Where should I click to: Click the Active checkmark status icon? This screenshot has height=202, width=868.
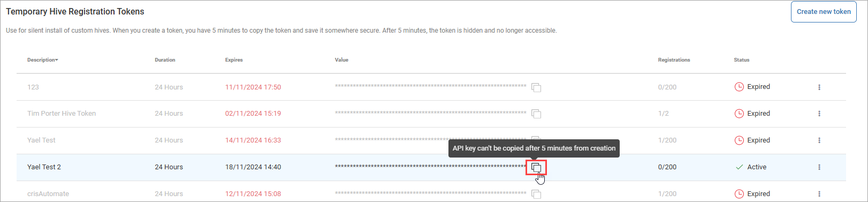click(739, 167)
